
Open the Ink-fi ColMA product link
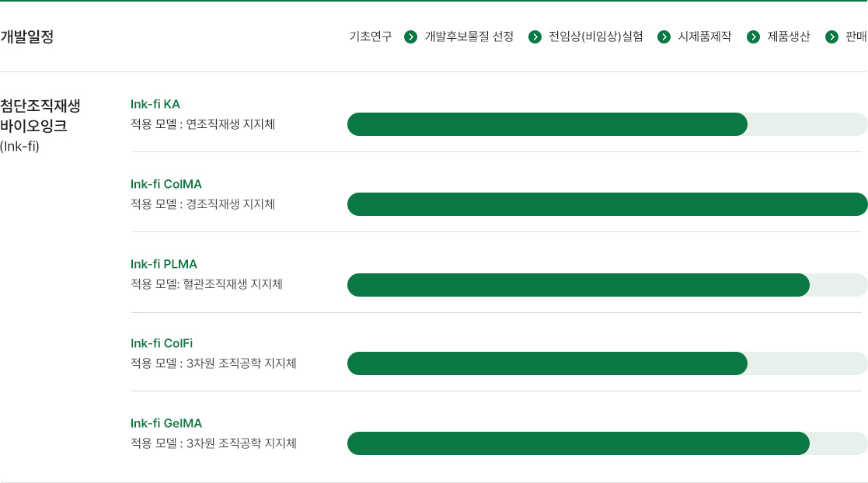pos(166,184)
